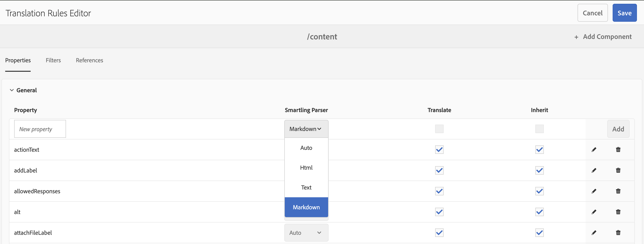Edit the attachFileLabel property
Image resolution: width=644 pixels, height=244 pixels.
(594, 233)
